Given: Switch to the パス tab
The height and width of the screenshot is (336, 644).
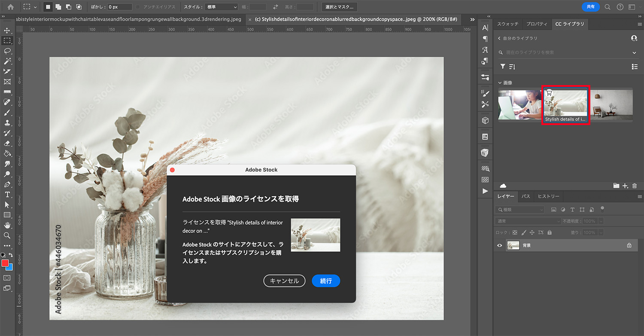Looking at the screenshot, I should (x=526, y=196).
